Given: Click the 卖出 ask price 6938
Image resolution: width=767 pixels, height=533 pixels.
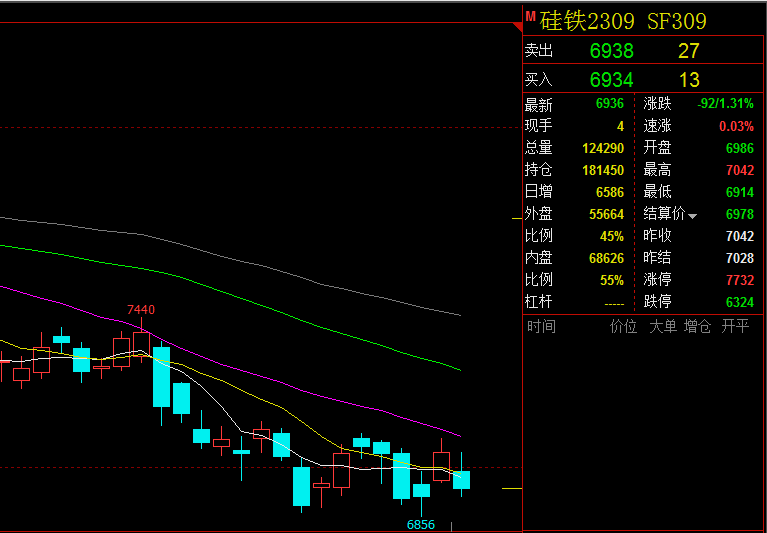Looking at the screenshot, I should click(611, 50).
